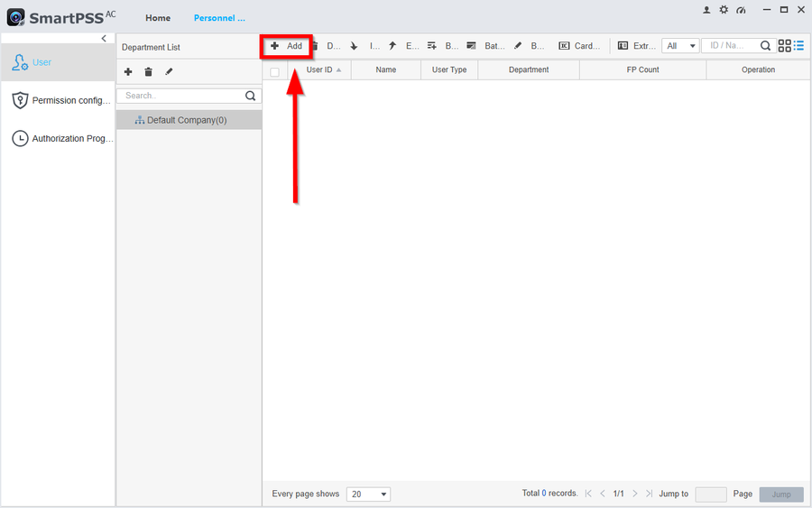Delete the selected department using the trash icon

click(148, 71)
